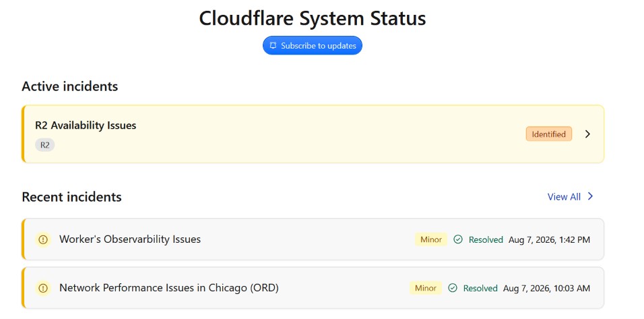Click the bell icon in Subscribe button
The height and width of the screenshot is (319, 644).
pos(273,46)
